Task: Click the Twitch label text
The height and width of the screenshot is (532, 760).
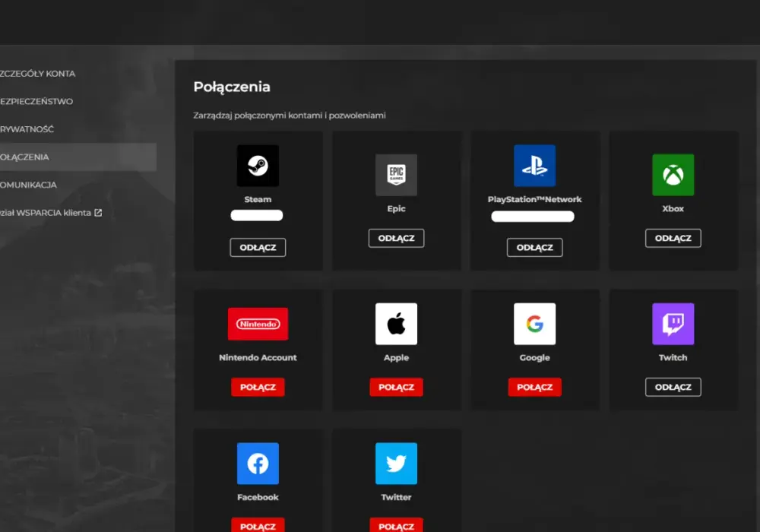Action: pos(673,357)
